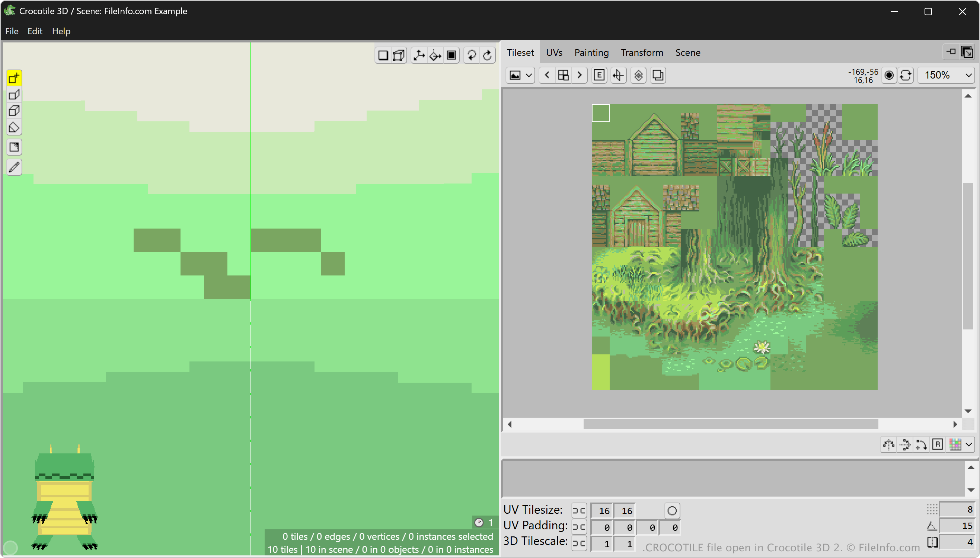Expand the tileset image dropdown arrow
The width and height of the screenshot is (980, 558).
[x=529, y=75]
